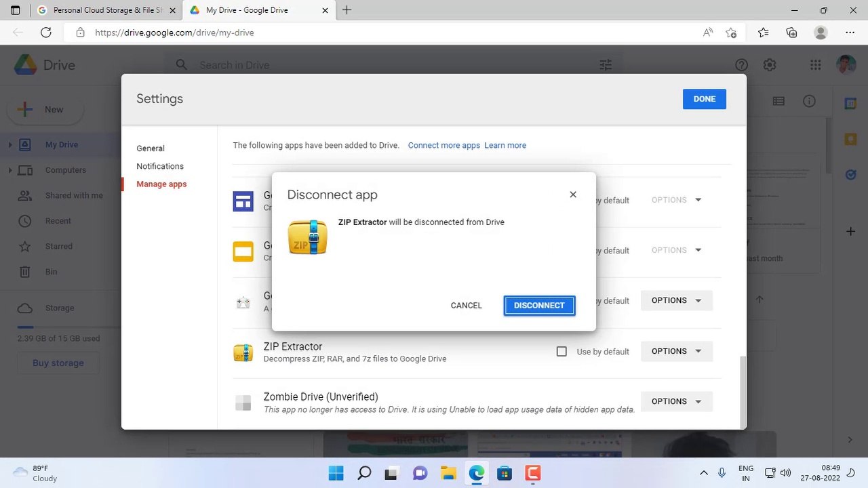The height and width of the screenshot is (488, 868).
Task: Open the Recent files section
Action: click(x=58, y=221)
